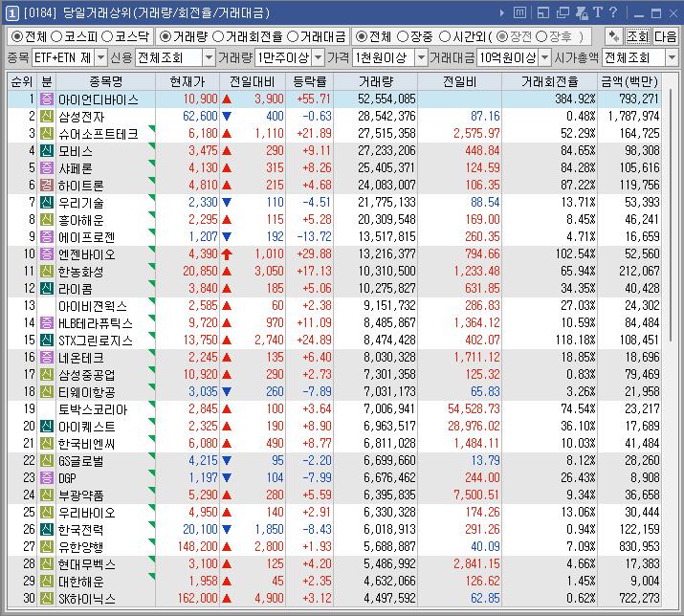Screen dimensions: 684x616
Task: Open the font size T icon
Action: coord(598,12)
